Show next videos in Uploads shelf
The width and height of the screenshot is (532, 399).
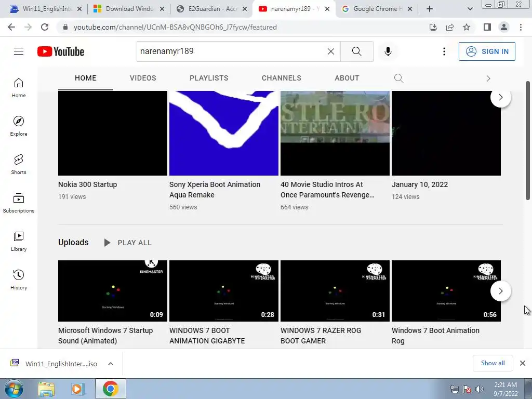pos(500,291)
